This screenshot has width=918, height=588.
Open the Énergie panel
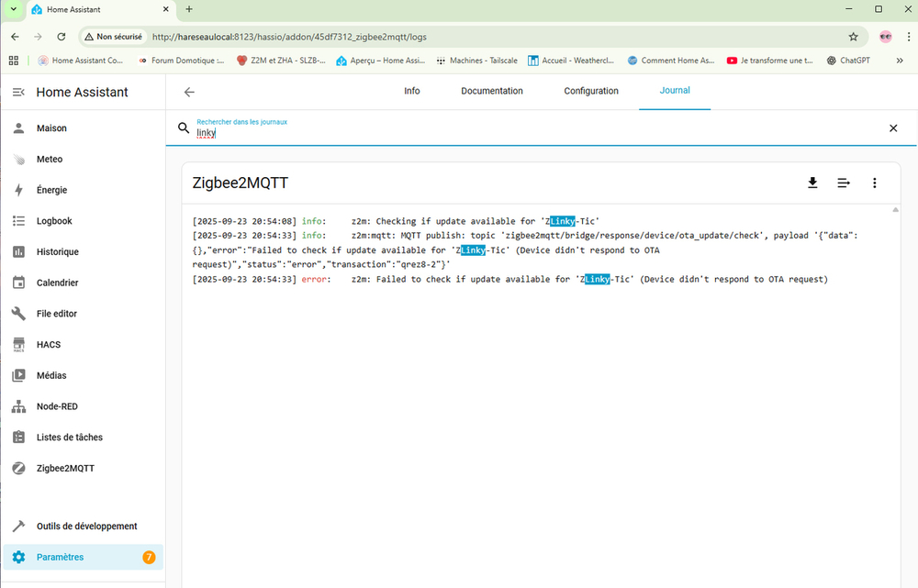click(84, 190)
